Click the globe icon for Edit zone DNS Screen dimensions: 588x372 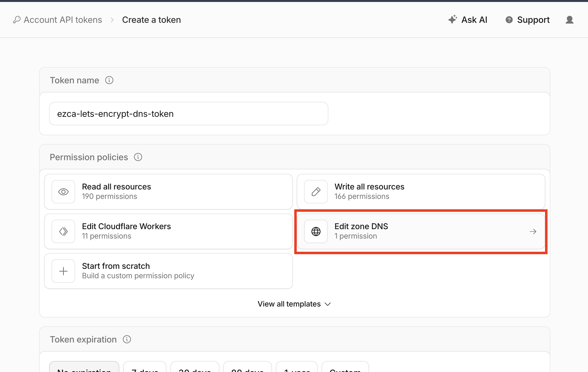(316, 231)
